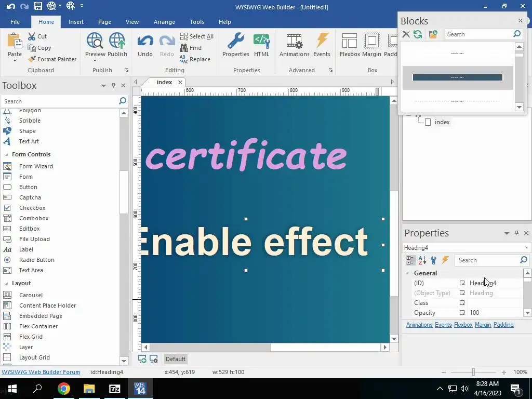The width and height of the screenshot is (532, 399).
Task: Collapse the General properties group
Action: click(x=407, y=273)
